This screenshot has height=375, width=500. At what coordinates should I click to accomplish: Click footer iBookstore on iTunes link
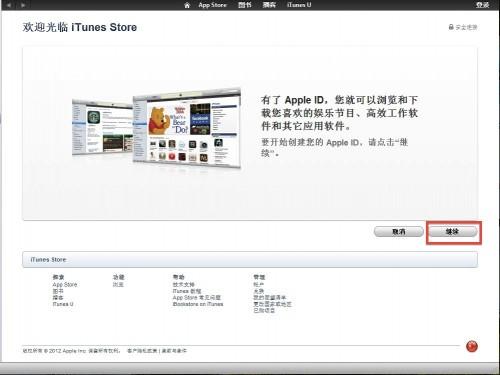click(198, 304)
